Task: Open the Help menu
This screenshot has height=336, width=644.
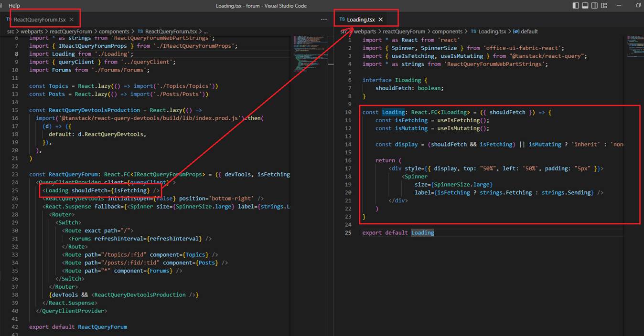Action: click(14, 6)
